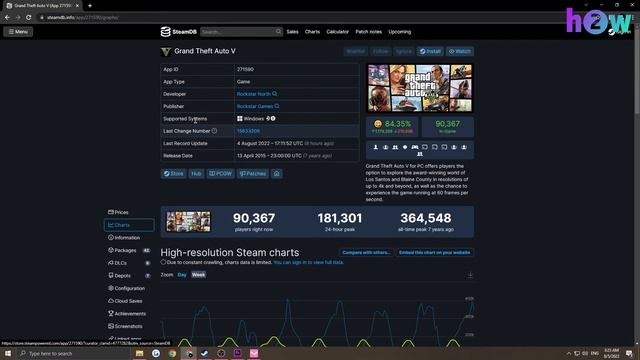Click the Install button
Viewport: 640px width, 360px height.
[430, 51]
